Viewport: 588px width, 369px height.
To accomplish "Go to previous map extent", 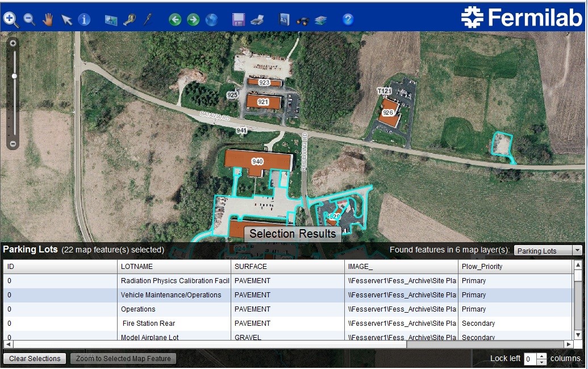I will 175,19.
